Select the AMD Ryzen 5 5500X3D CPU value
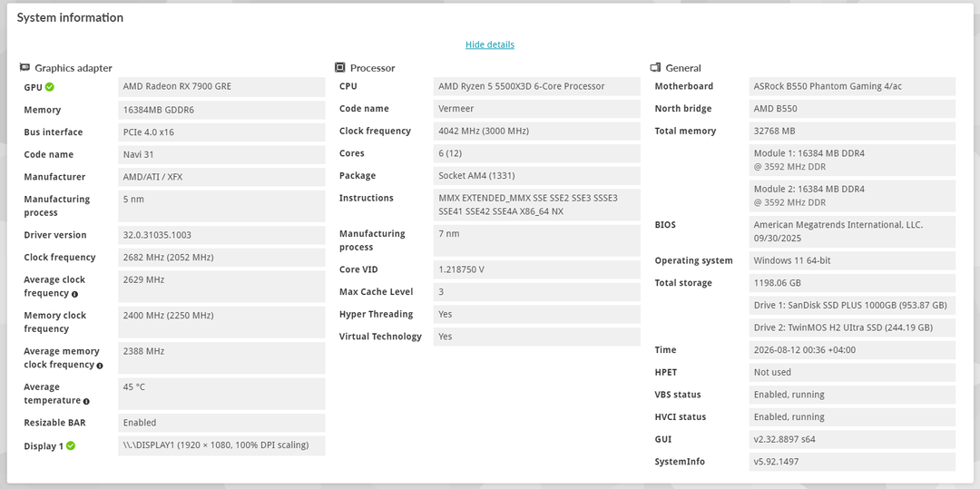 click(537, 86)
